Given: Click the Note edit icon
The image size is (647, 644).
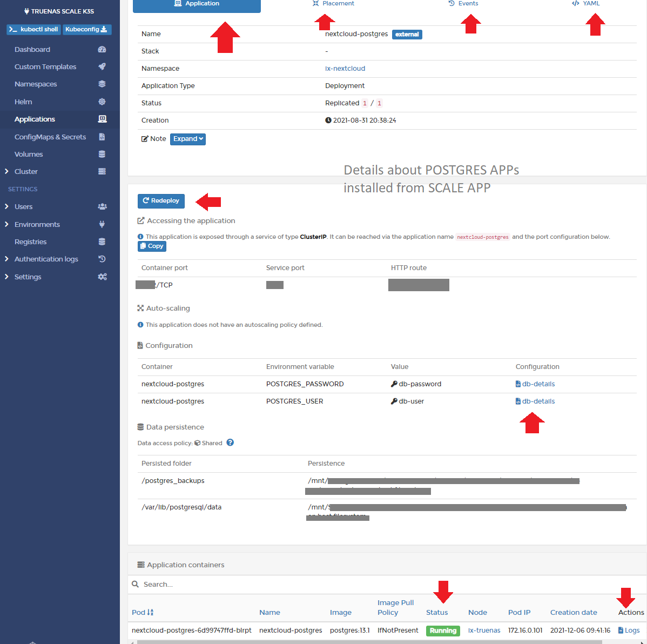Looking at the screenshot, I should [145, 139].
